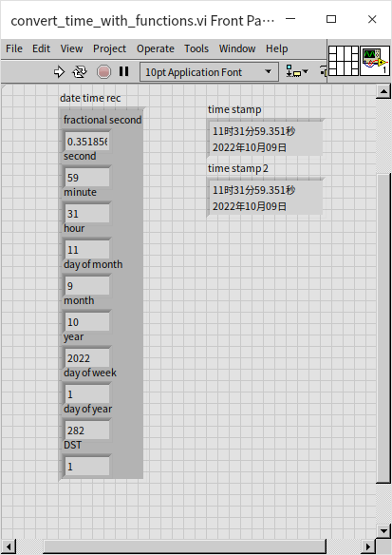Select the year field showing 2022

(x=87, y=358)
